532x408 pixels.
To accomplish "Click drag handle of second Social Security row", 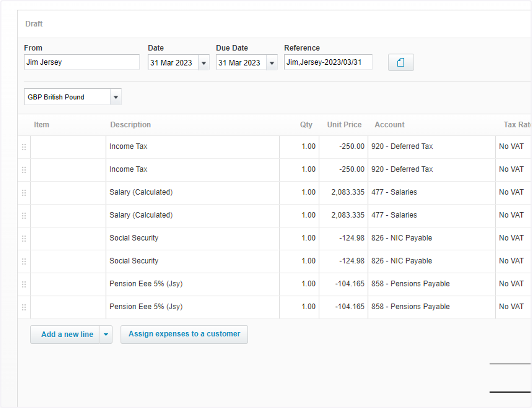I will click(24, 261).
